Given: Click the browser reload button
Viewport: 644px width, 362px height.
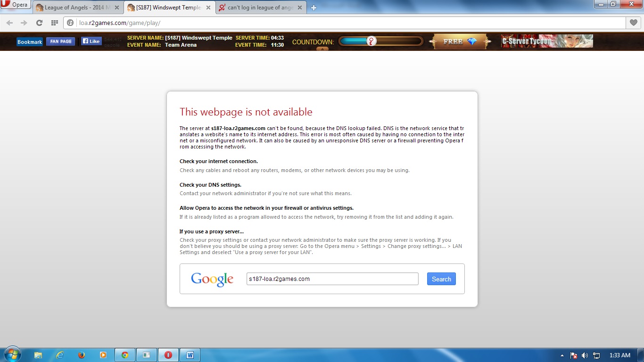Looking at the screenshot, I should point(39,23).
